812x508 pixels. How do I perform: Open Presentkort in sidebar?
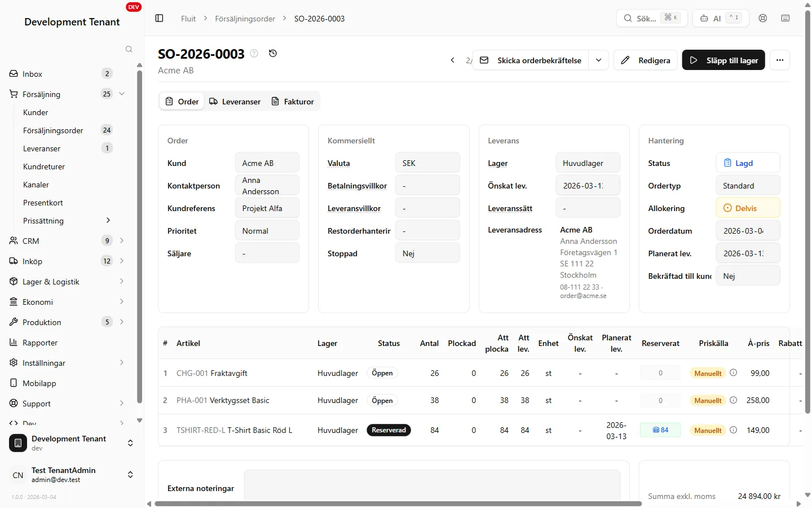point(43,203)
